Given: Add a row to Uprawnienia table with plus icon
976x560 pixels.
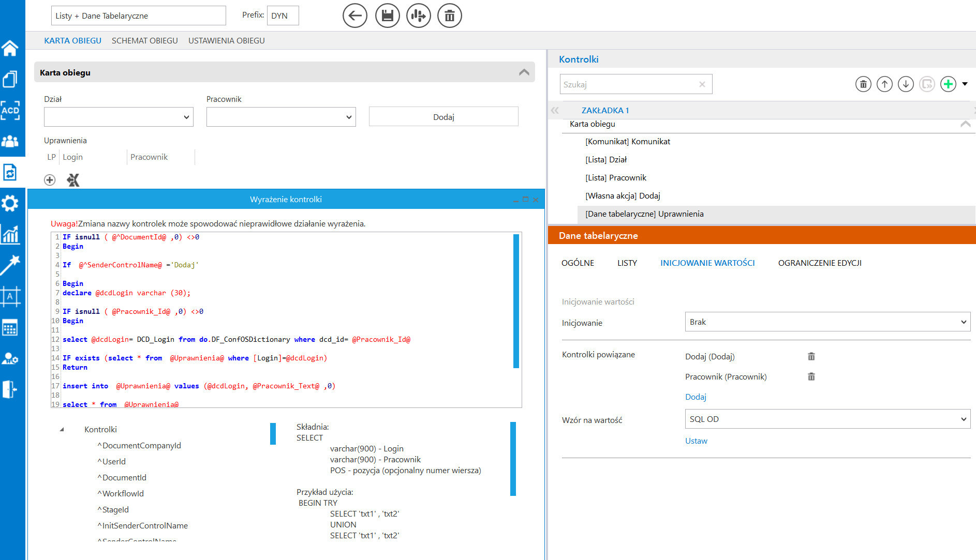Looking at the screenshot, I should pos(50,180).
